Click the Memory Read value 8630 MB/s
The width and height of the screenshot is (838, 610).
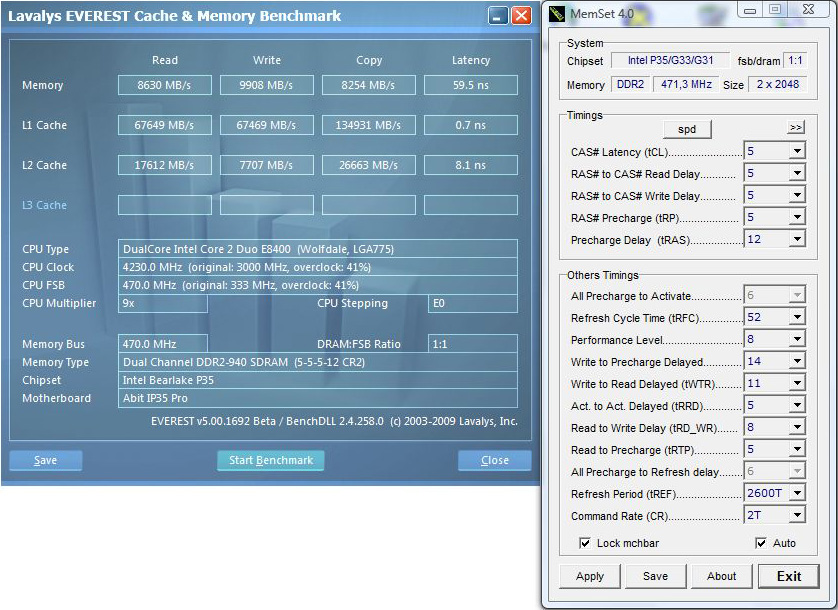click(165, 85)
